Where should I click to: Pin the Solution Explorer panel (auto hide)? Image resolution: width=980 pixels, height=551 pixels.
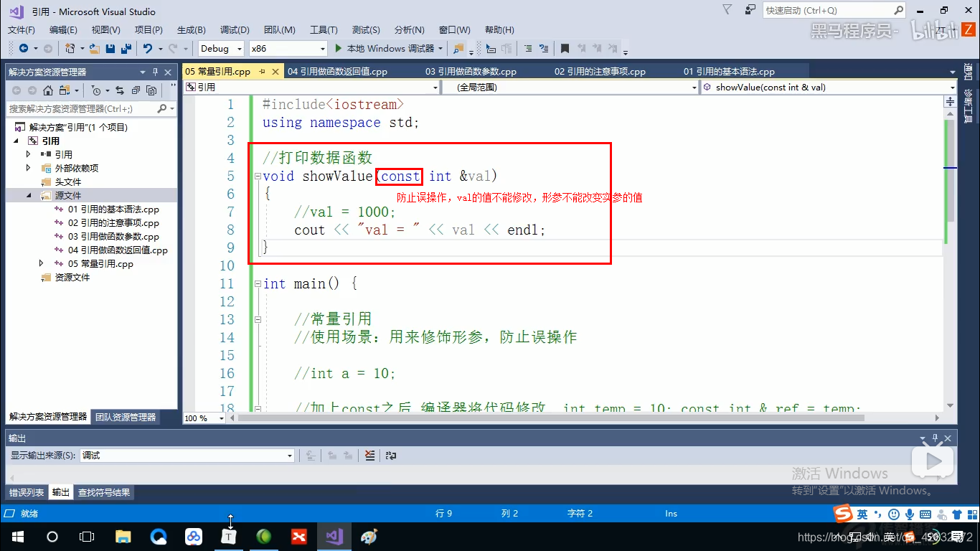(x=156, y=72)
